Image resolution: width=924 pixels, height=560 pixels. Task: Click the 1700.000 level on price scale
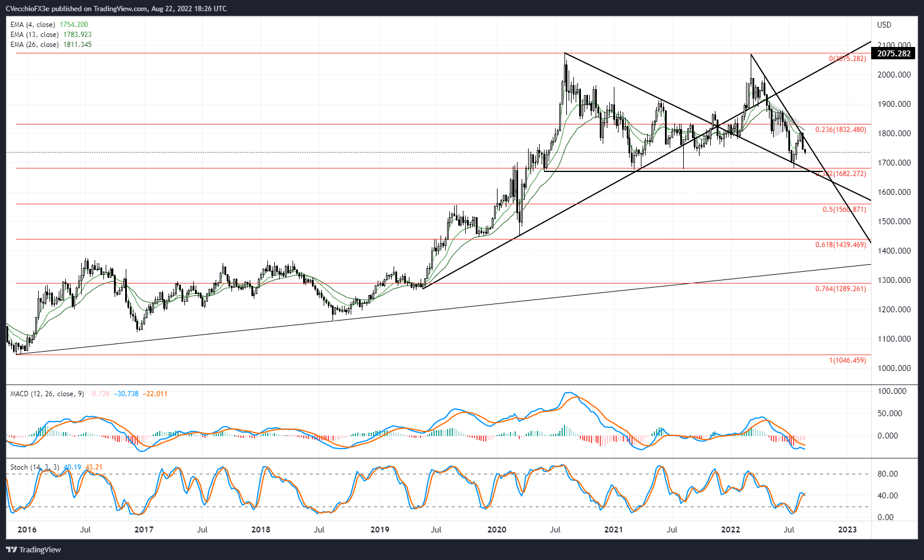pyautogui.click(x=894, y=163)
